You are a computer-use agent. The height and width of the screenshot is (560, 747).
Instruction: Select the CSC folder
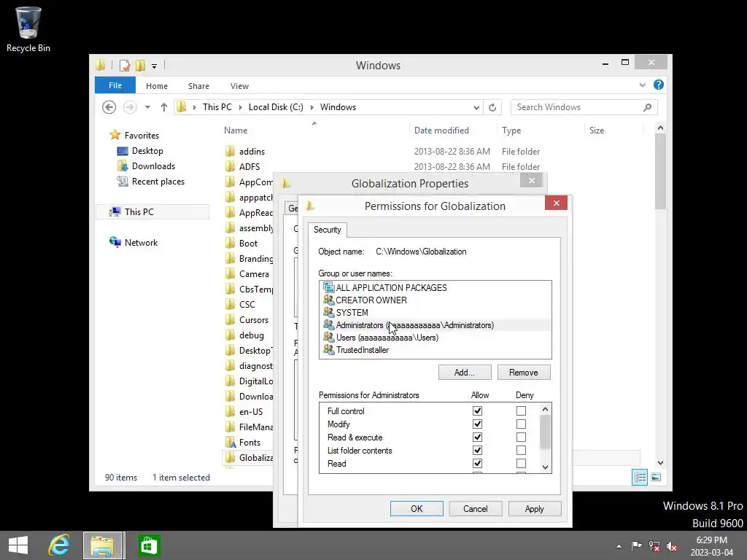click(247, 304)
